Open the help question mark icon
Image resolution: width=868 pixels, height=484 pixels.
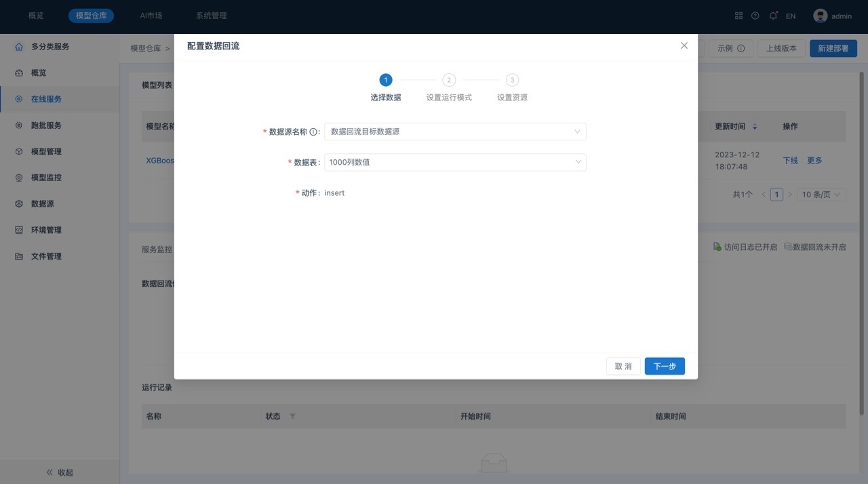(755, 16)
